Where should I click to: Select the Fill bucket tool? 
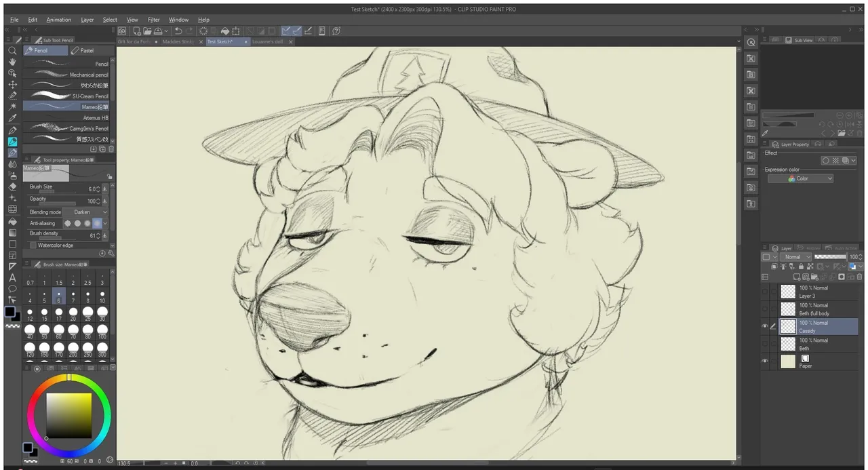tap(12, 221)
